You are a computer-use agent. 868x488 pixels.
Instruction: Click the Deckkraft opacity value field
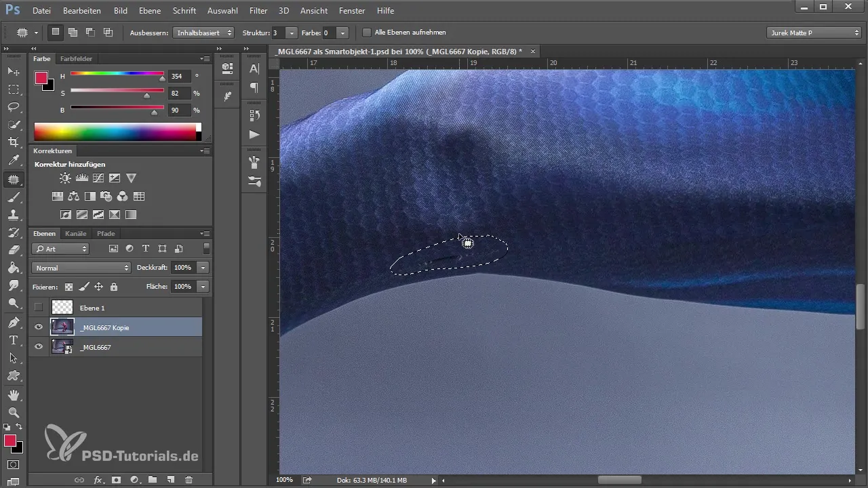(183, 268)
